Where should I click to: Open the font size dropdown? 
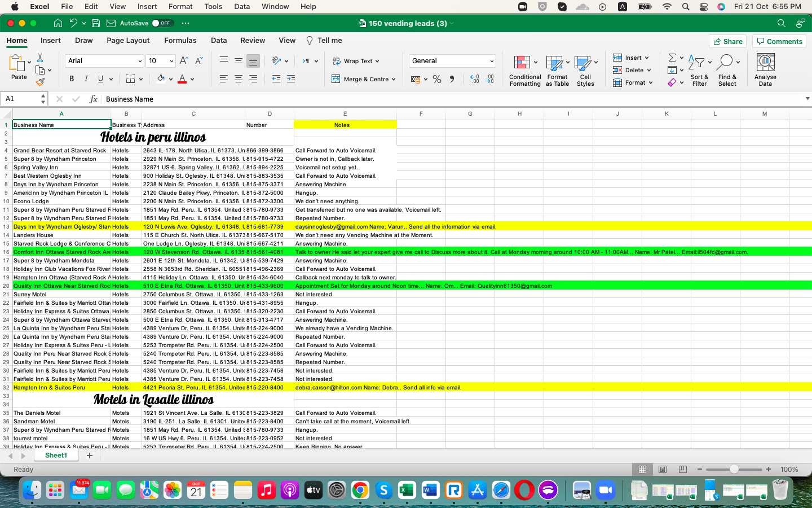pos(171,61)
